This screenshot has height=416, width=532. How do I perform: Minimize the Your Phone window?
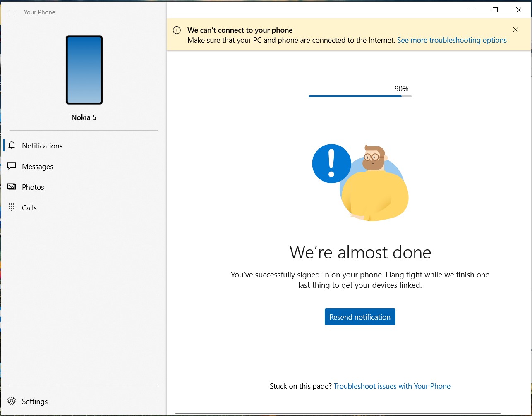pyautogui.click(x=471, y=10)
